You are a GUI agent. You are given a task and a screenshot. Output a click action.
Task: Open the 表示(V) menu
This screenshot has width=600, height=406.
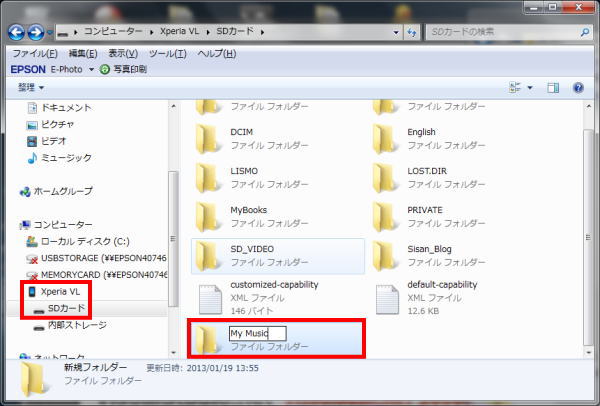[x=123, y=53]
